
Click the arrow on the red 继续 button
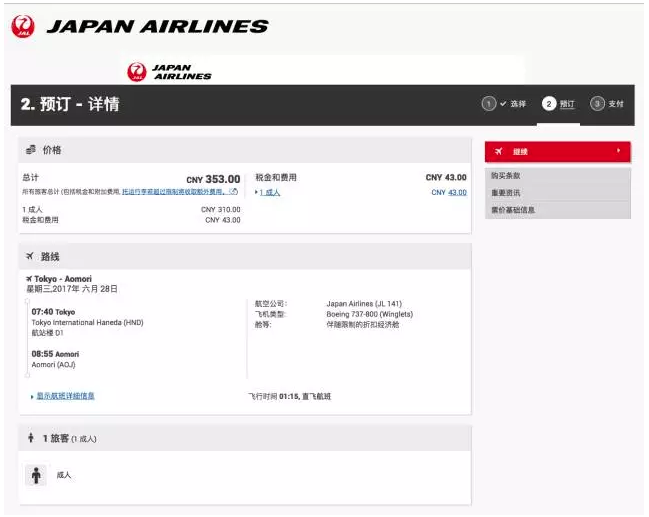[618, 152]
